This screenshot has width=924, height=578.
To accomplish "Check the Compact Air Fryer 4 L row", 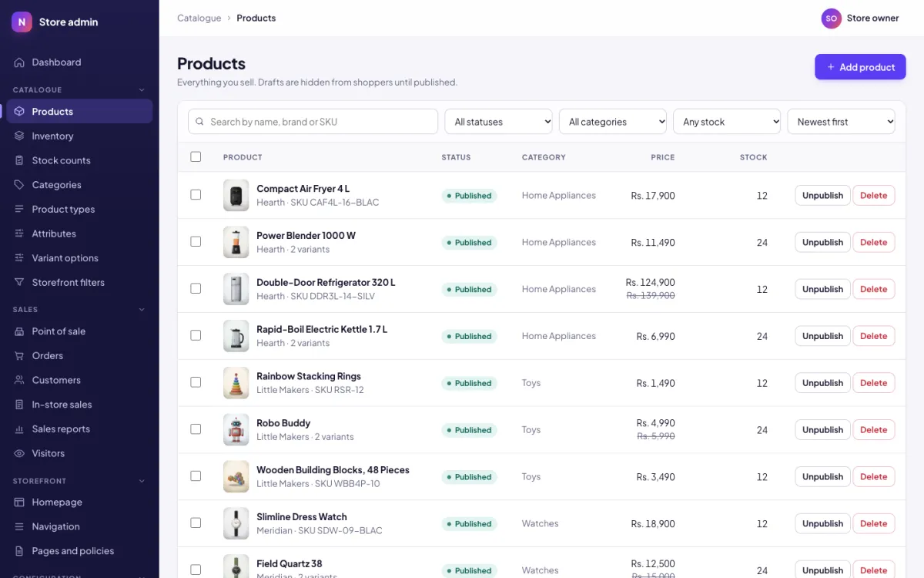I will click(196, 195).
